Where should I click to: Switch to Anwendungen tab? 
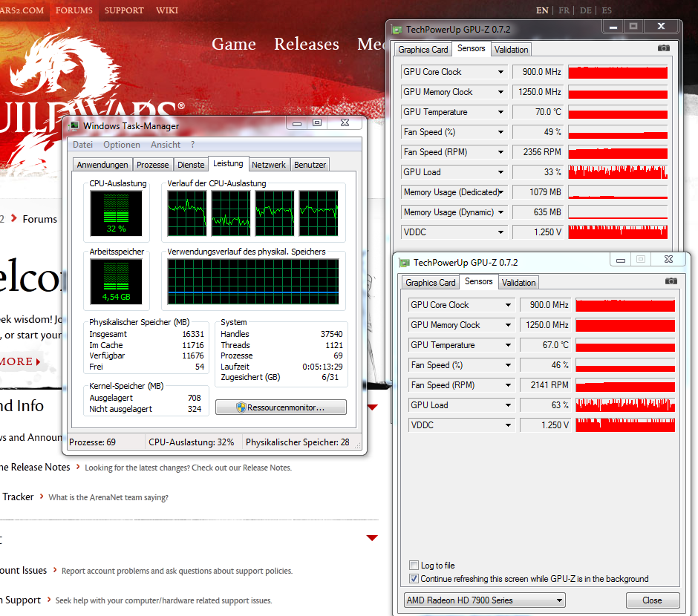102,165
